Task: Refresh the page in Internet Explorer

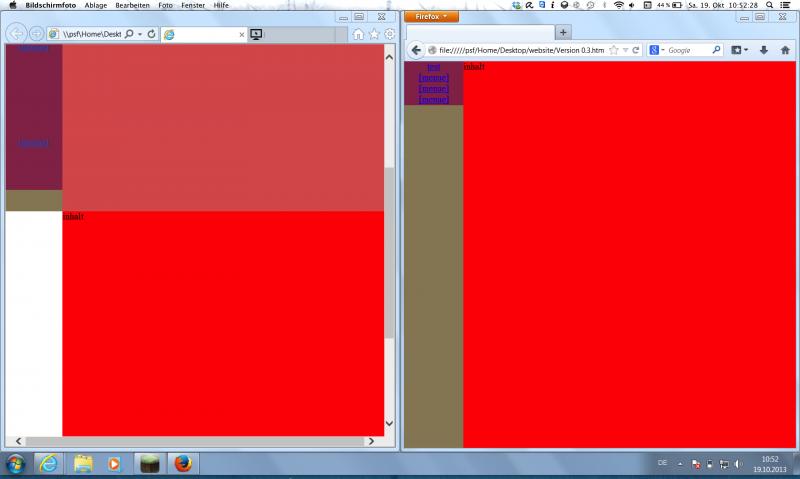Action: (151, 34)
